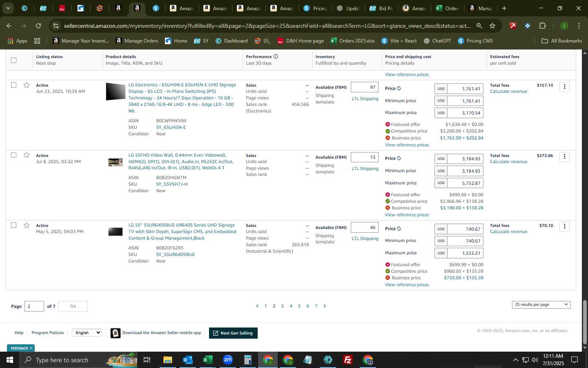Viewport: 588px width, 368px height.
Task: Open the Calculator from the taskbar
Action: coord(247,360)
